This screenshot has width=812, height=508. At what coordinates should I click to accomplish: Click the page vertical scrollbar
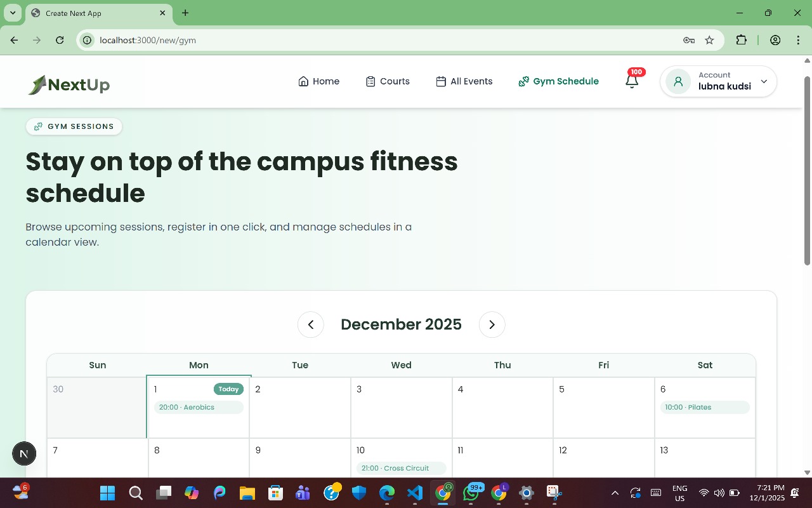[x=807, y=170]
